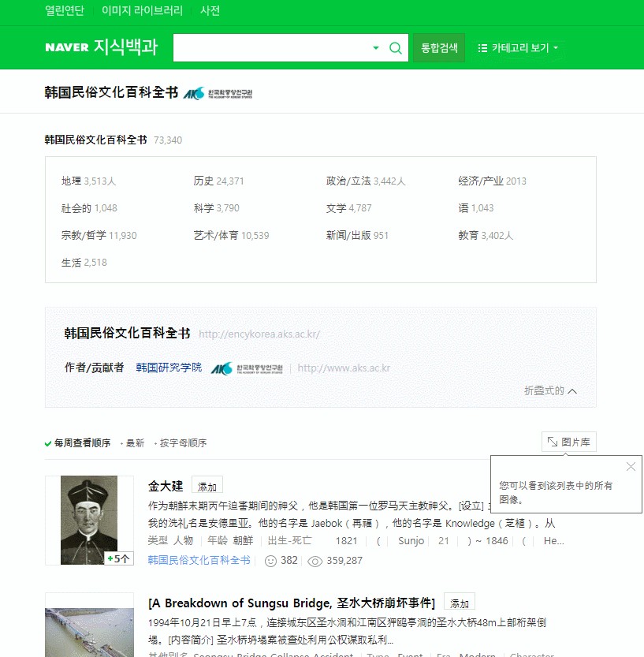
Task: Click the 이미지 라이브러리 tab
Action: click(x=142, y=11)
